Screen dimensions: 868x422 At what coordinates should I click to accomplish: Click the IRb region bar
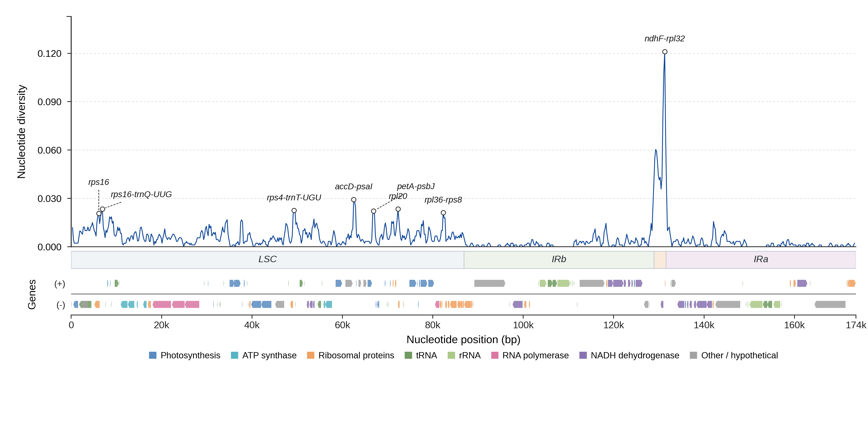(x=559, y=260)
